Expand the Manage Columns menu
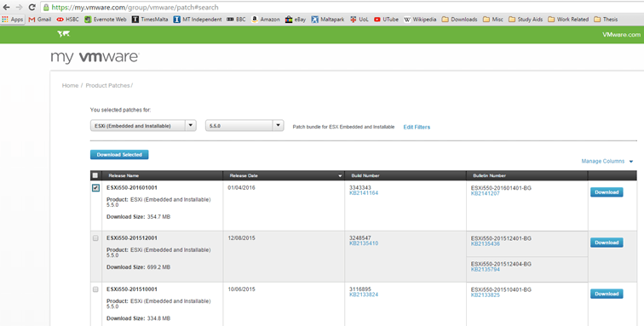Screen dimensions: 644x326 coord(607,162)
